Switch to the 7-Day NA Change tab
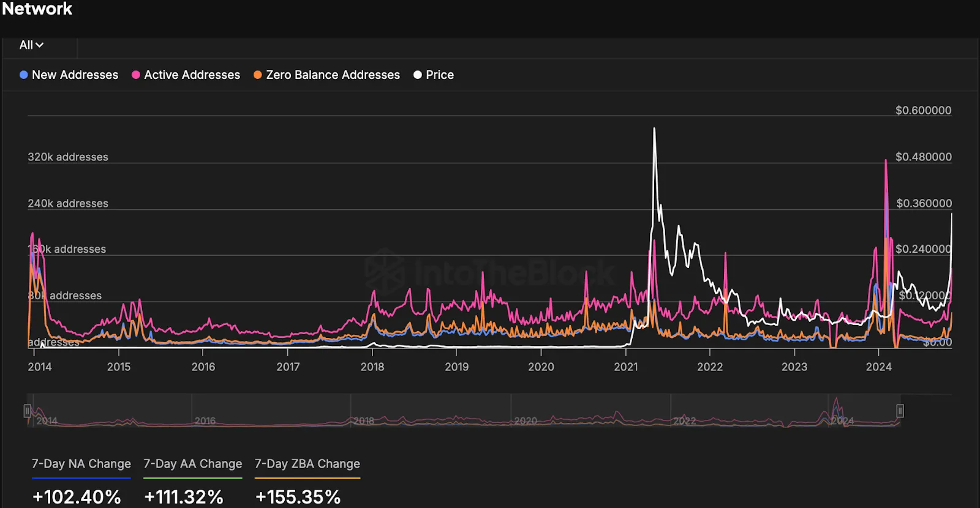This screenshot has width=980, height=508. tap(81, 464)
